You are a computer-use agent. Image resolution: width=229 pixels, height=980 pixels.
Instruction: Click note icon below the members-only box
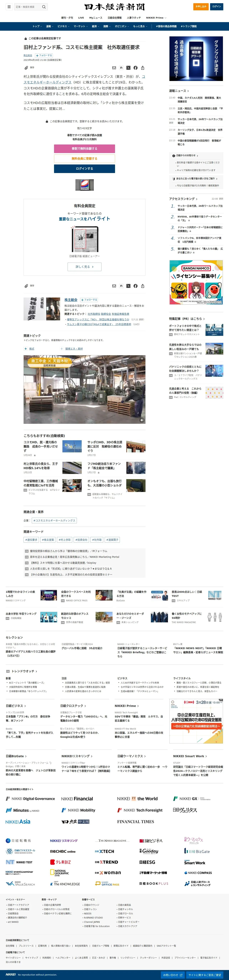121,286
